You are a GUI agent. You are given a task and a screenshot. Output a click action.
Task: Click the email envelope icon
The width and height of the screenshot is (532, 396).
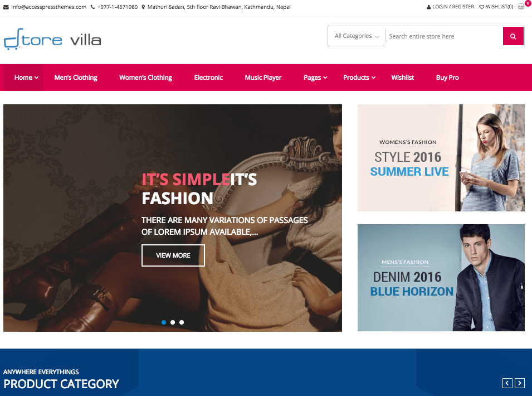coord(6,7)
